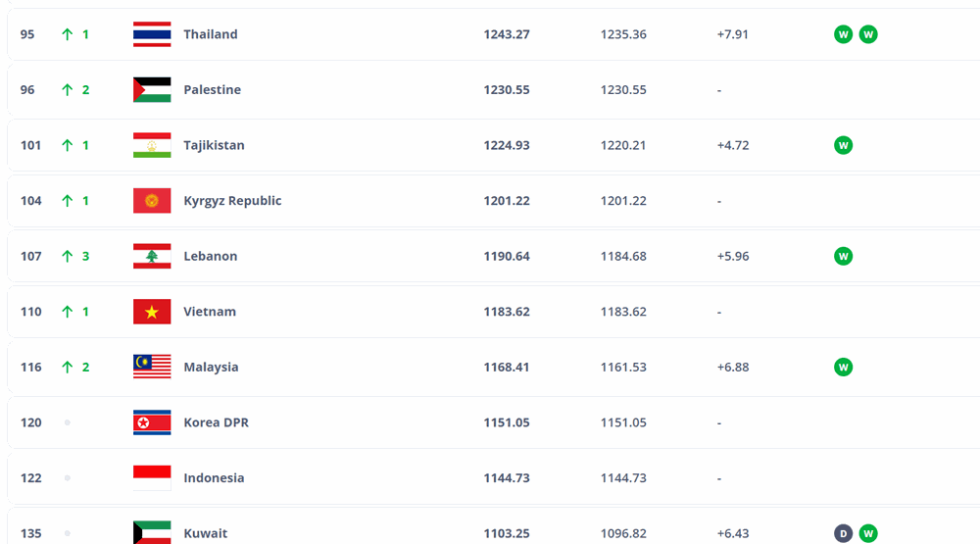Click the Lebanon flag icon
Image resolution: width=980 pixels, height=544 pixels.
pyautogui.click(x=152, y=256)
